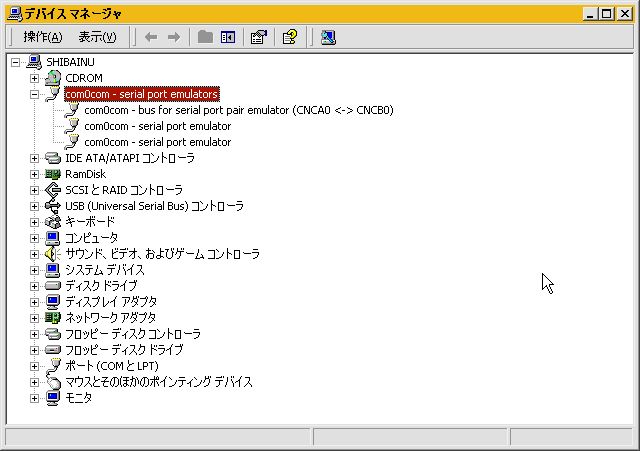Image resolution: width=640 pixels, height=451 pixels.
Task: Expand the システム デバイス category
Action: [x=34, y=270]
